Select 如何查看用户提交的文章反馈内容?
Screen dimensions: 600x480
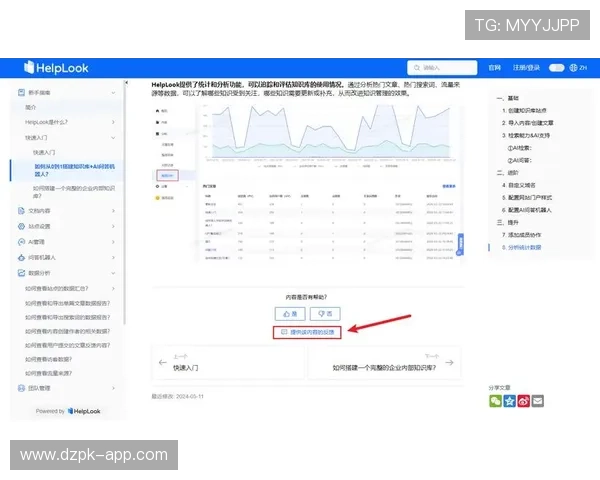pos(67,345)
